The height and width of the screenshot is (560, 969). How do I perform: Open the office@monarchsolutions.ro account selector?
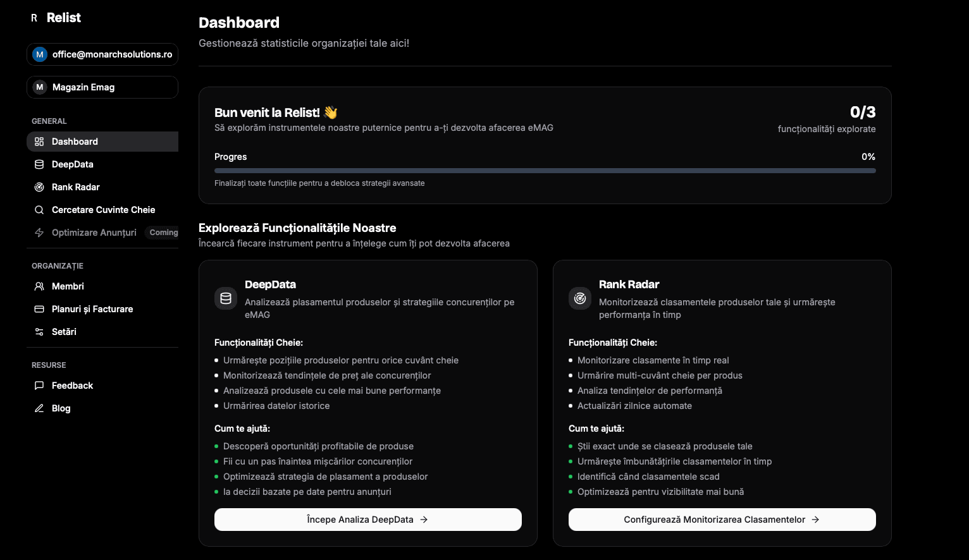[102, 54]
